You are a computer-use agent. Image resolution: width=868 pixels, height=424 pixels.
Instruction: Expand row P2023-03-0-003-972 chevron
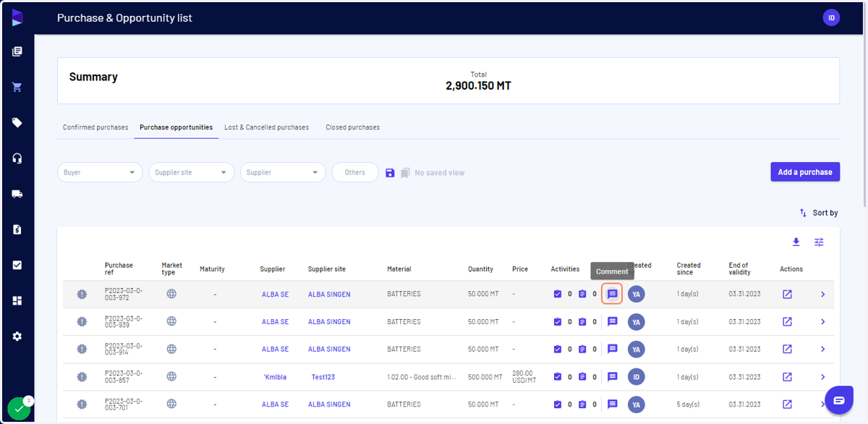coord(822,294)
